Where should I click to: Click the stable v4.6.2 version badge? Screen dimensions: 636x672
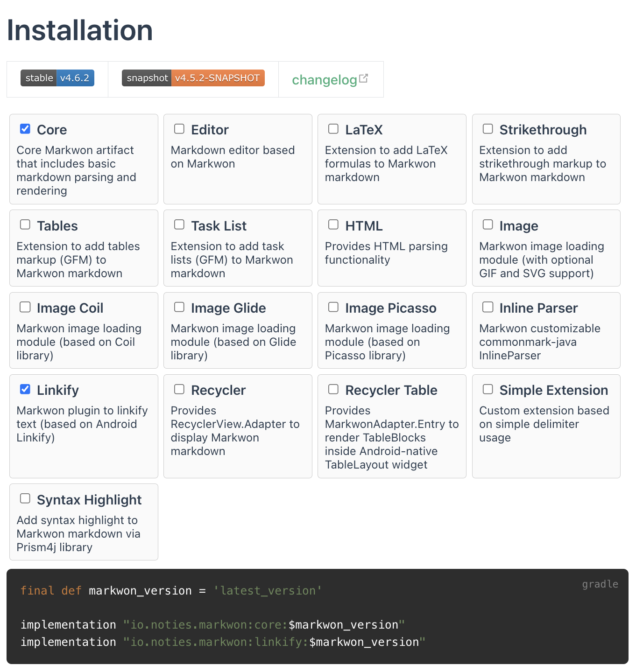pos(57,78)
